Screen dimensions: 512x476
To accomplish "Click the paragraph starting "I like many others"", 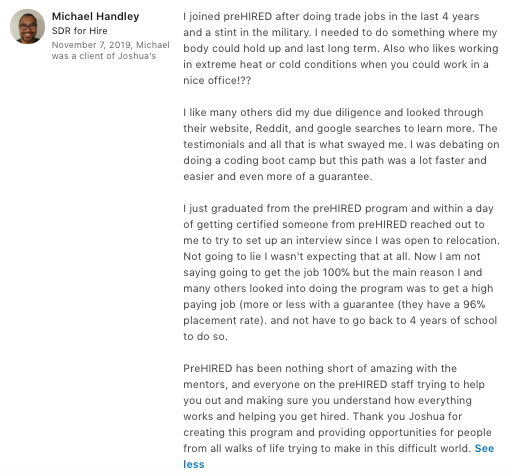I will point(341,144).
